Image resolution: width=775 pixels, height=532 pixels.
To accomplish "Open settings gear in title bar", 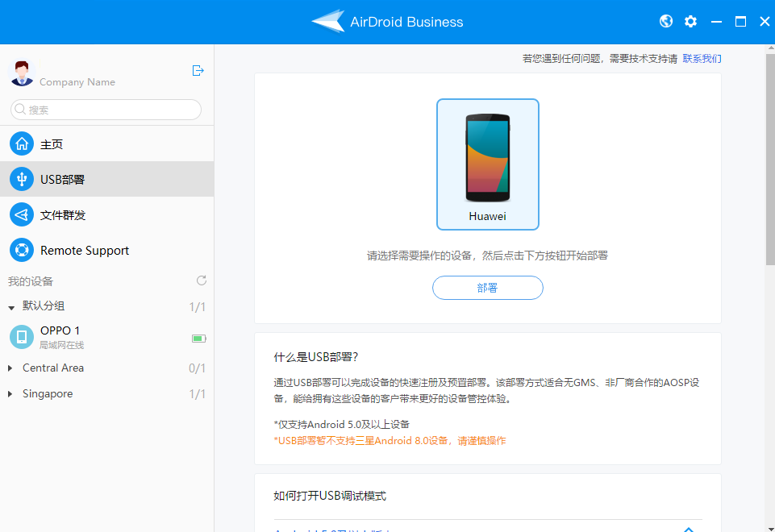I will [690, 21].
